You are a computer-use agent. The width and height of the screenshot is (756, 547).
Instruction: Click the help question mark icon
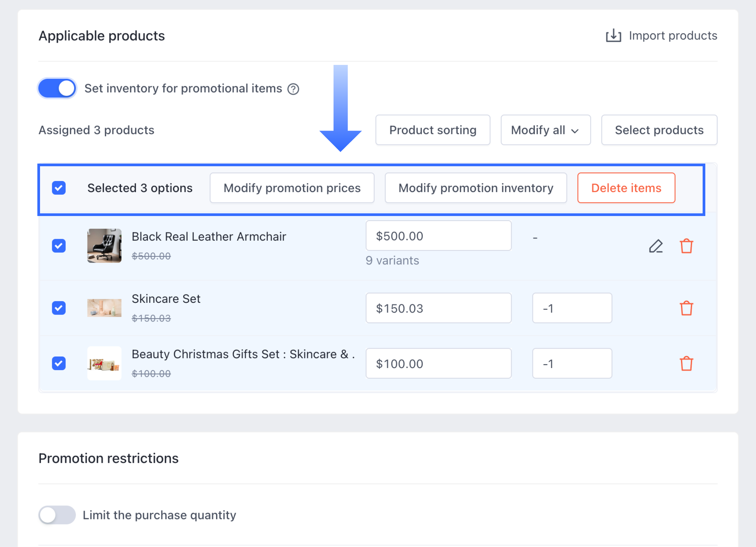[293, 89]
